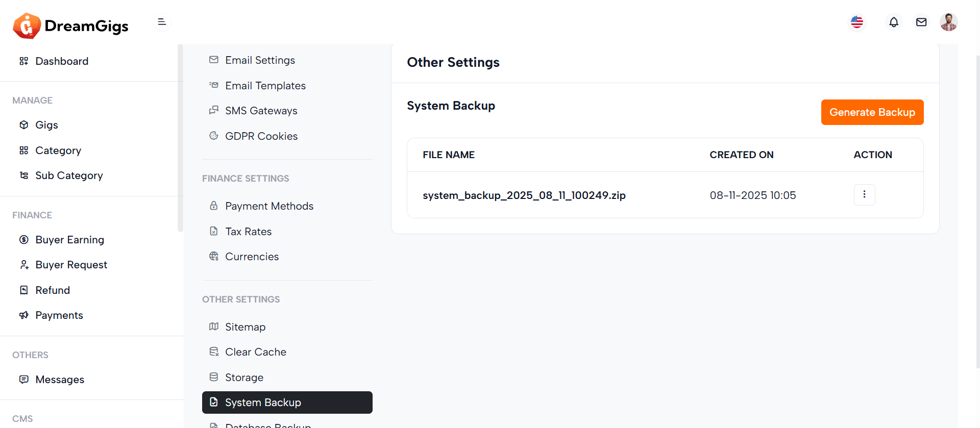Select Email Templates settings
980x428 pixels.
[x=265, y=86]
